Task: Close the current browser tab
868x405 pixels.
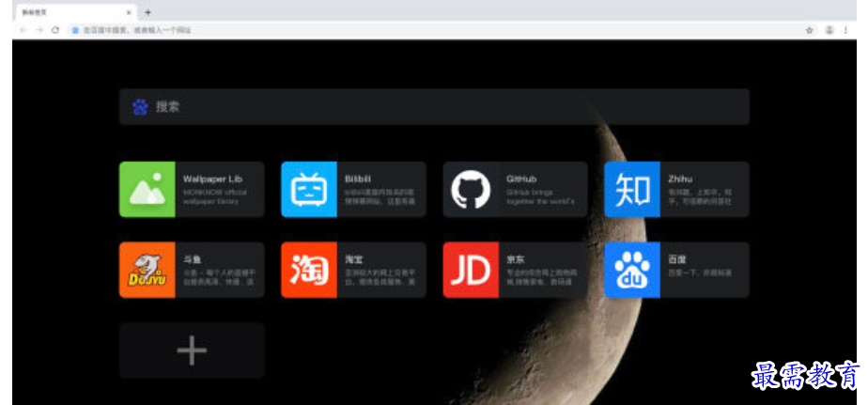Action: [129, 12]
